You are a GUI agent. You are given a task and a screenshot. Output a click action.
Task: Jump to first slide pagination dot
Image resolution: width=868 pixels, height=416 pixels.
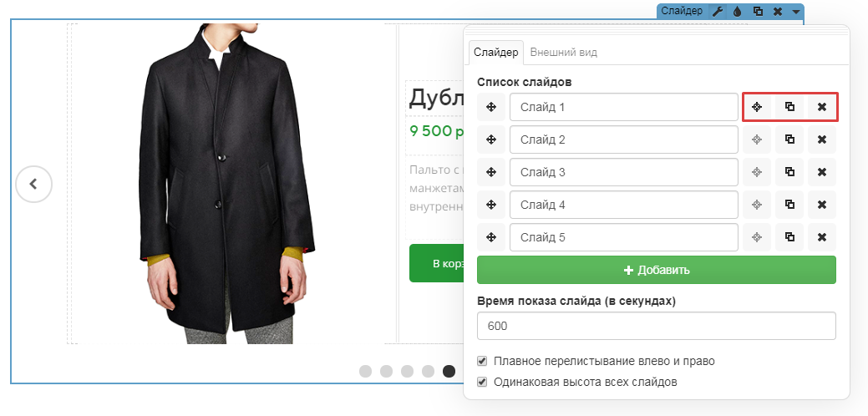coord(365,371)
